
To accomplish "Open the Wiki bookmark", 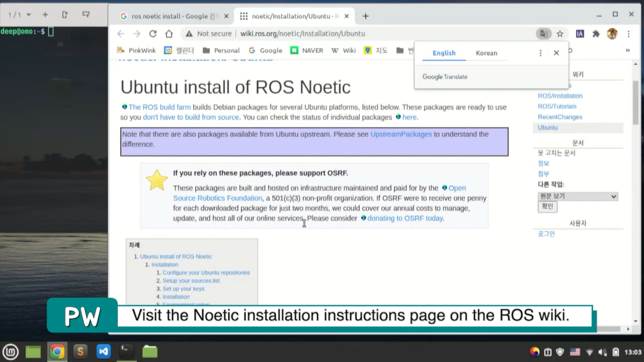I will (x=344, y=50).
